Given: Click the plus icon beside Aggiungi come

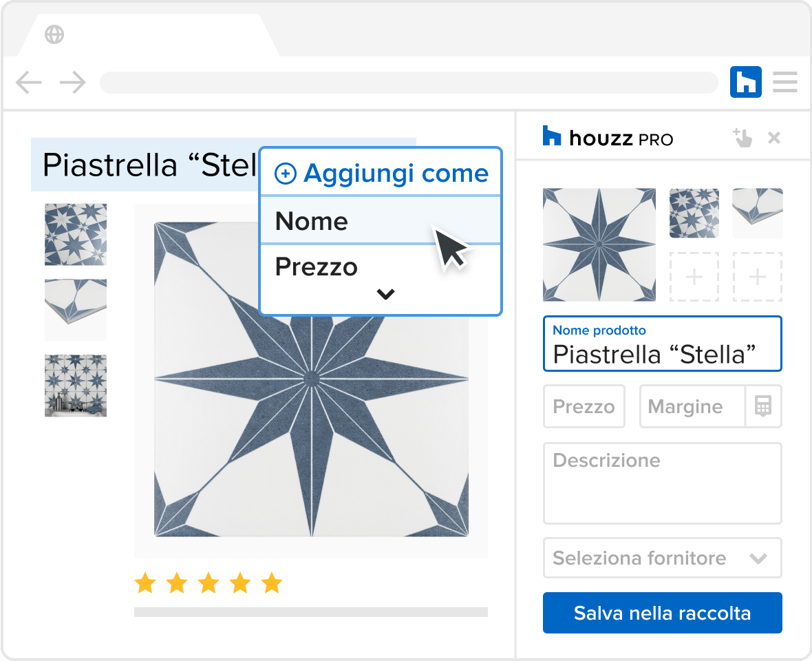Looking at the screenshot, I should [286, 174].
